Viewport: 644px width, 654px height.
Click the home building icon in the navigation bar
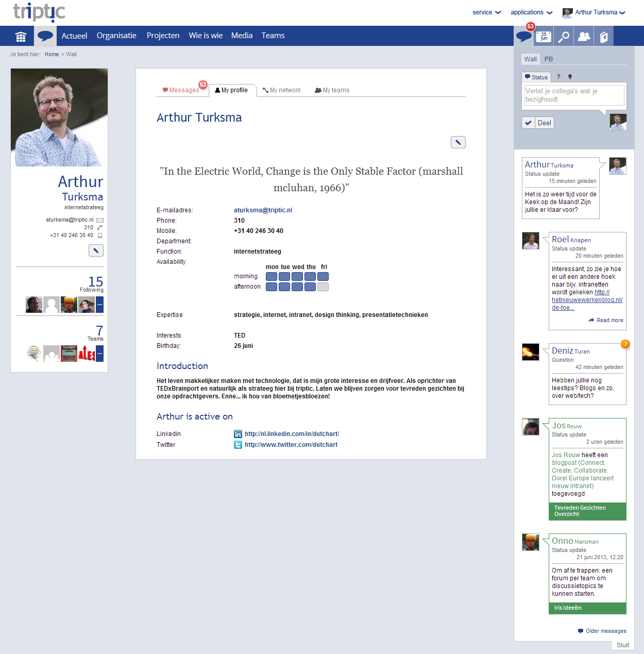[21, 36]
